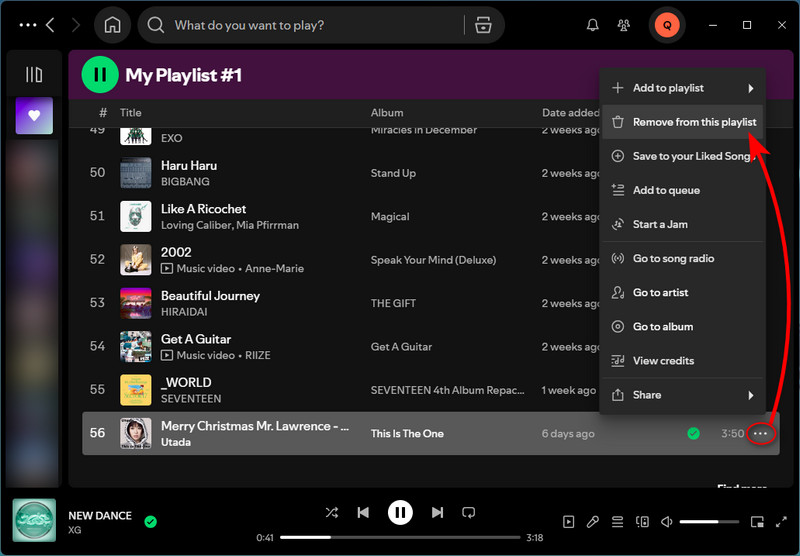Click trash icon beside Remove from this playlist

click(618, 122)
